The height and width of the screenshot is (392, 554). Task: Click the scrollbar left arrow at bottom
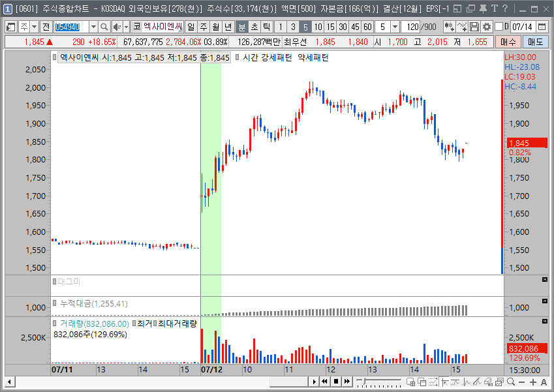(x=10, y=382)
